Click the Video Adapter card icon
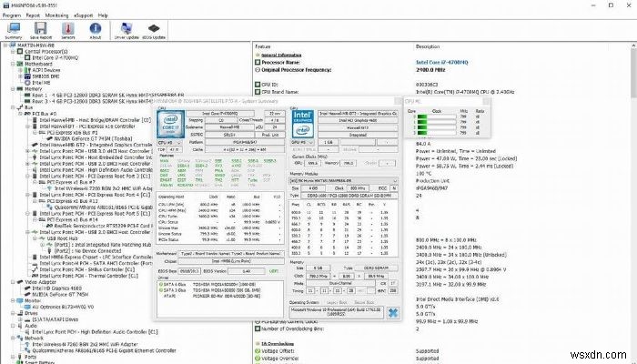The height and width of the screenshot is (364, 637). coord(20,282)
